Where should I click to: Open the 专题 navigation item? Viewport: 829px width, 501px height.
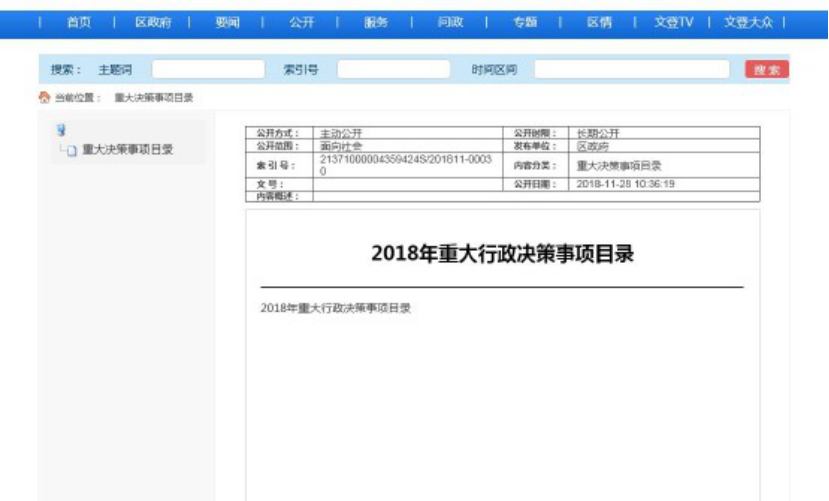(525, 22)
